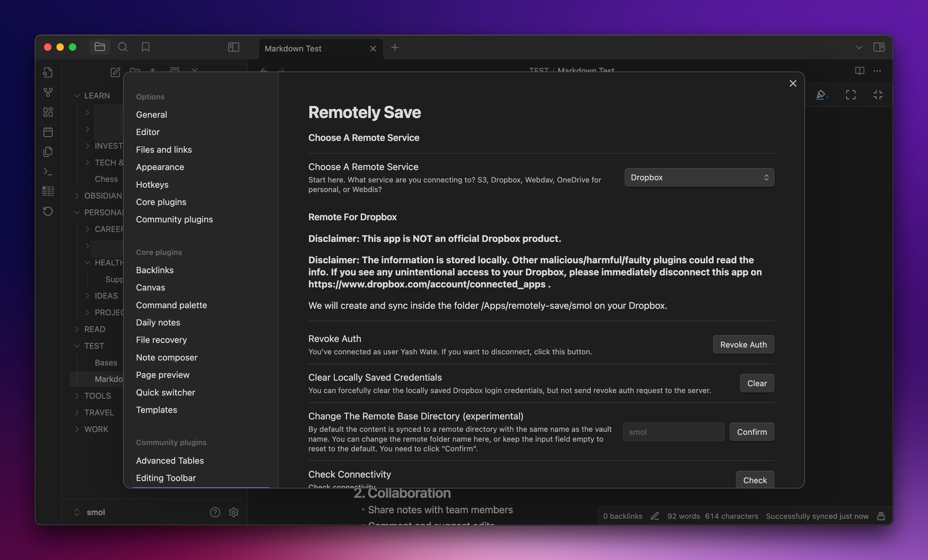Select Community plugins in the settings sidebar

coord(174,219)
